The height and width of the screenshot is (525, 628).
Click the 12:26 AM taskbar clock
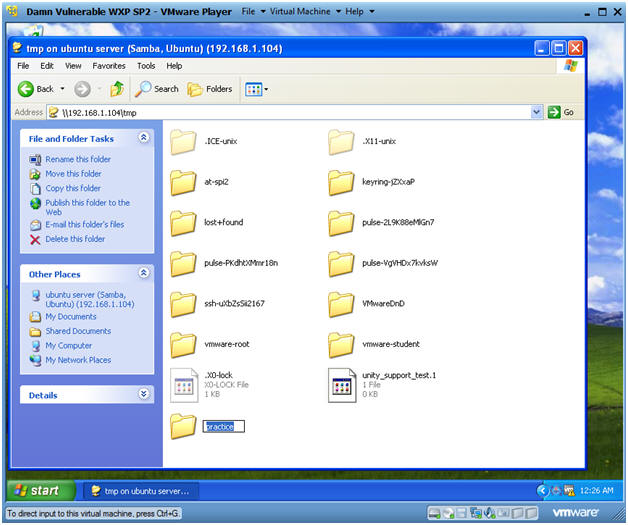click(x=596, y=490)
